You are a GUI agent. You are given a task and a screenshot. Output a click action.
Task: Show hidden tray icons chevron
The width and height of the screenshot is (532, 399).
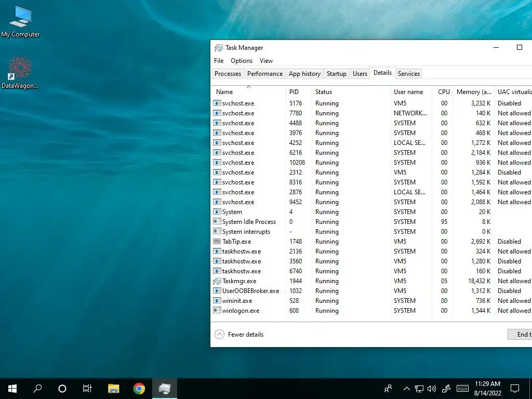pyautogui.click(x=406, y=389)
